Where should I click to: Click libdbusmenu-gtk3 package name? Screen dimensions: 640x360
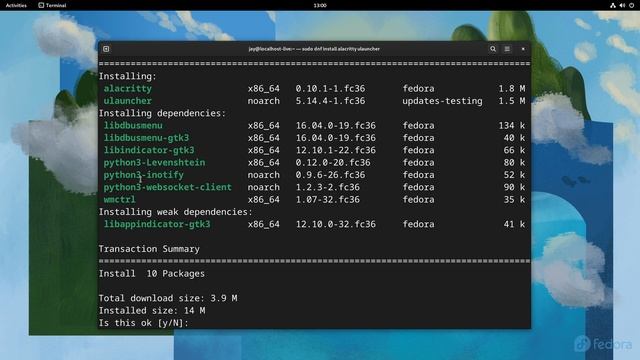coord(146,138)
